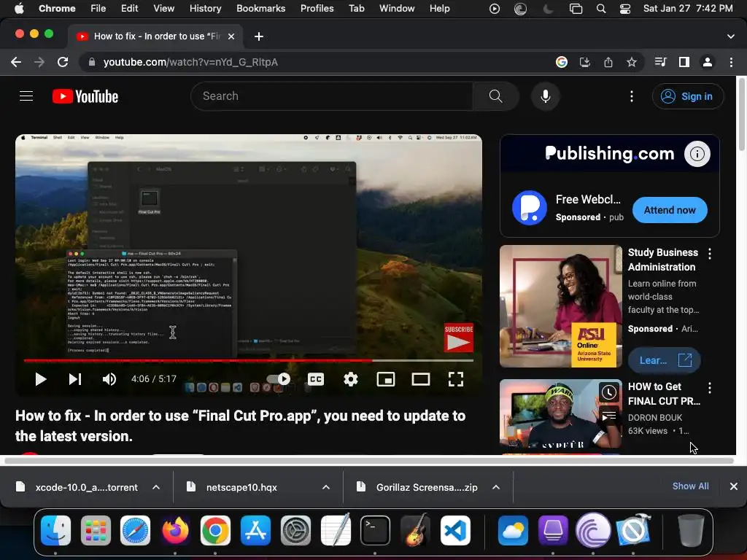Click the share page icon in address bar
Screen dimensions: 747x560
point(608,62)
